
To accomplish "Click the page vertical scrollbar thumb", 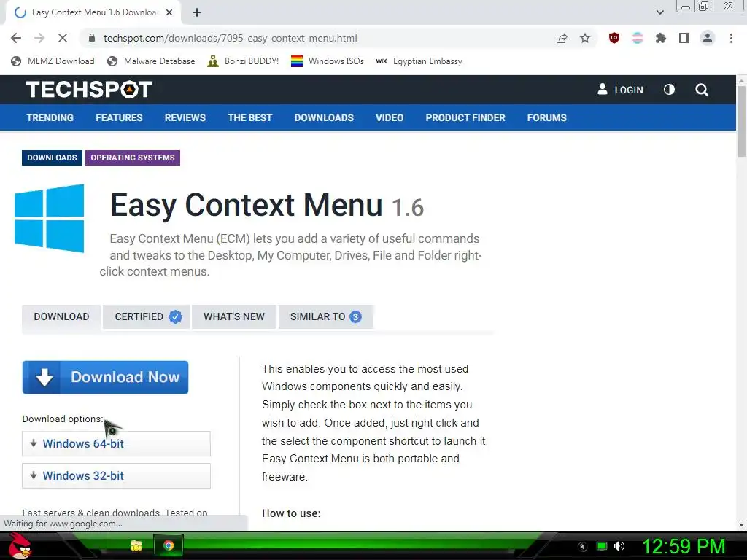I will (741, 122).
